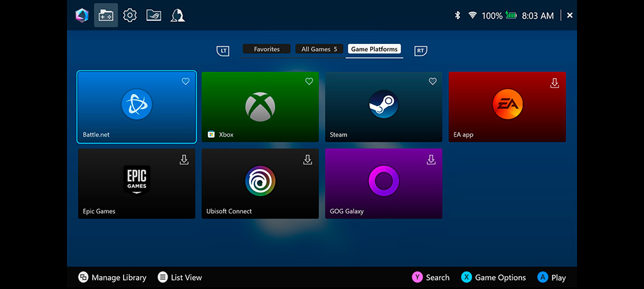Download Epic Games via its download icon
Image resolution: width=644 pixels, height=289 pixels.
click(184, 160)
